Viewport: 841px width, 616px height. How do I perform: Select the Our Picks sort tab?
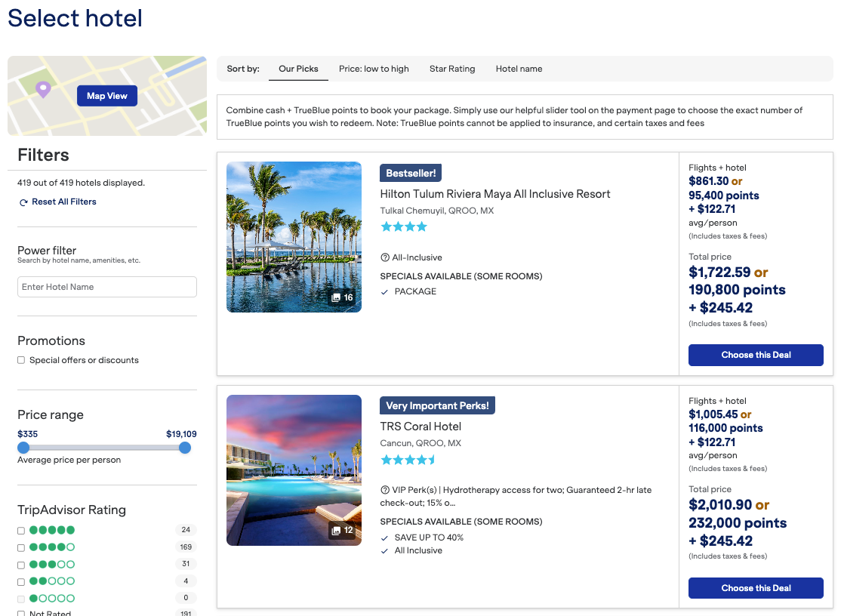(298, 69)
